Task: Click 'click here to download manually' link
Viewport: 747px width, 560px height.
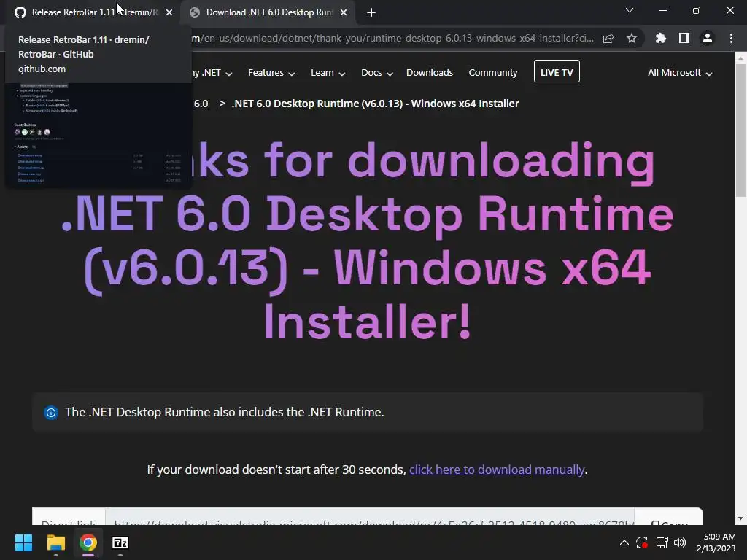Action: coord(496,470)
